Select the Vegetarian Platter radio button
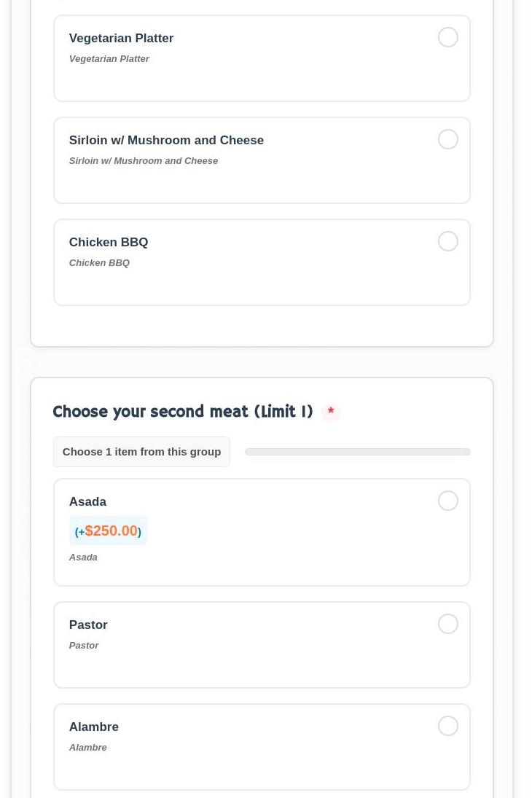 point(448,37)
